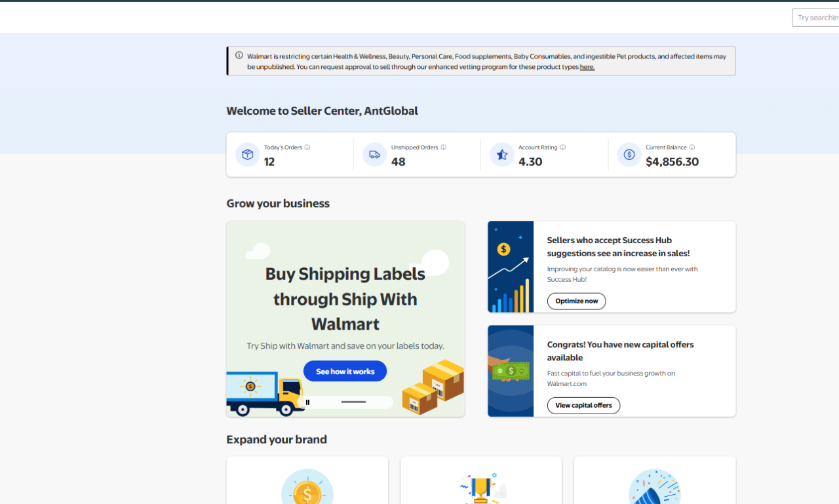
Task: Pause the Ship With Walmart carousel
Action: 307,402
